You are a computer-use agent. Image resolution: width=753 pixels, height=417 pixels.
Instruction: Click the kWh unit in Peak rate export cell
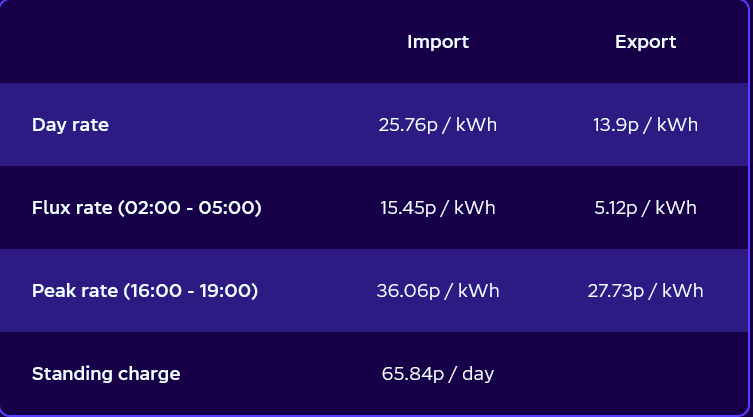682,291
